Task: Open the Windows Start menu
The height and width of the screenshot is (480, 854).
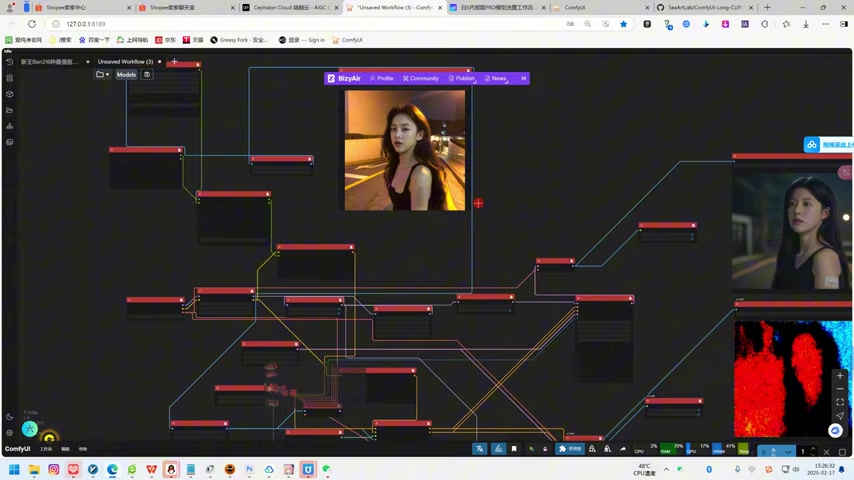Action: (x=15, y=469)
